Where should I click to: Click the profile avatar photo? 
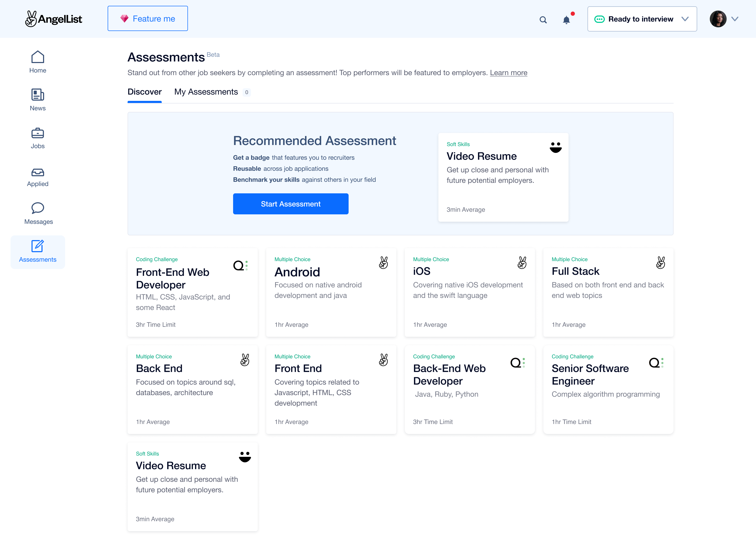717,19
